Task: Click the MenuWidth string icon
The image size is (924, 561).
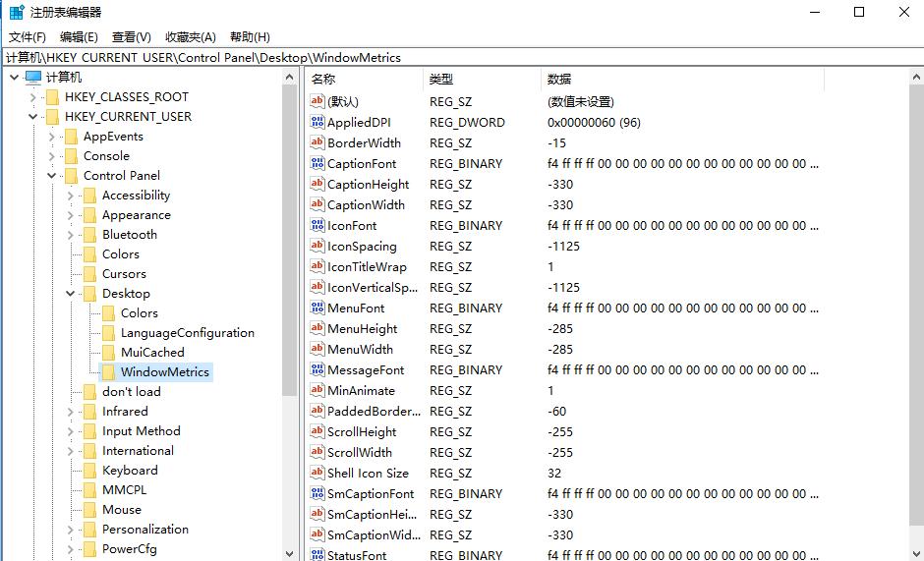Action: (318, 349)
